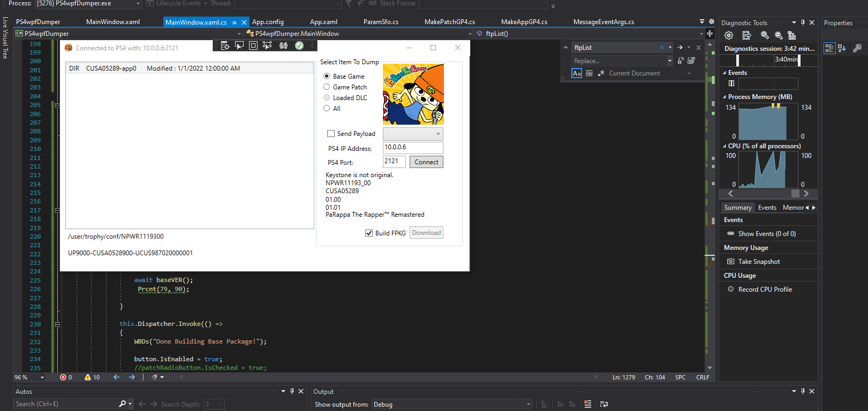The height and width of the screenshot is (411, 868).
Task: Switch to MainWindow.xaml tab
Action: (x=113, y=22)
